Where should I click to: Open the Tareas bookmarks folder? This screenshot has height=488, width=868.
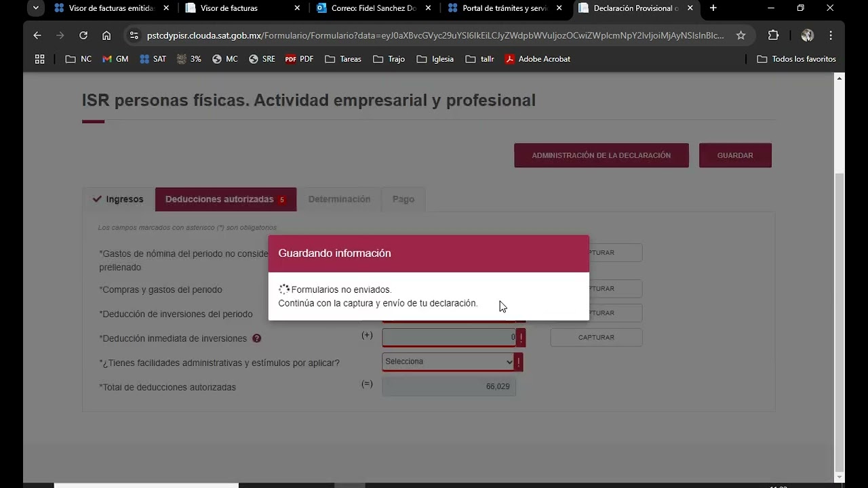[x=343, y=59]
